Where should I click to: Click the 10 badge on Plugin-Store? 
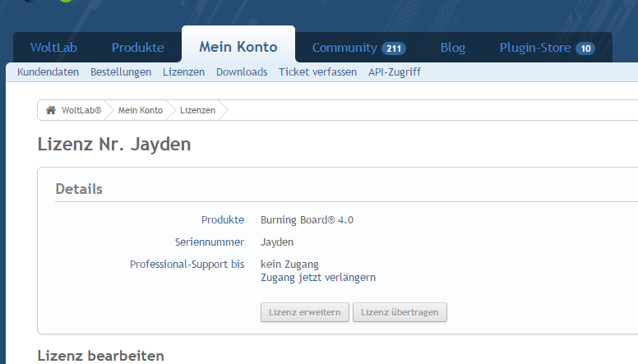coord(585,48)
